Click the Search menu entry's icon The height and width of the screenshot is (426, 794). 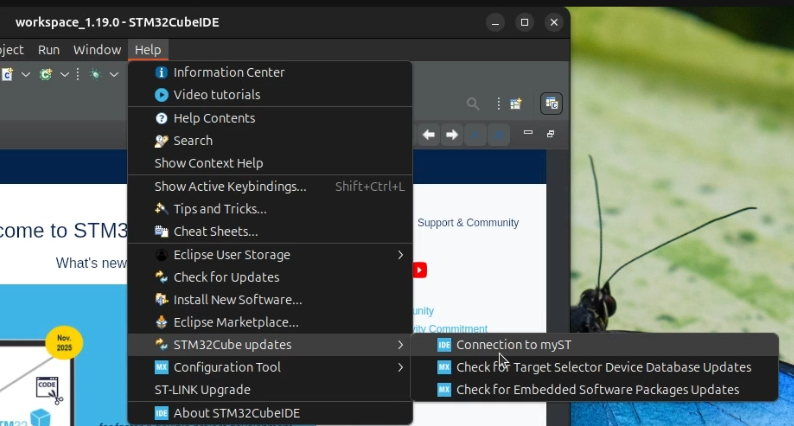(161, 141)
